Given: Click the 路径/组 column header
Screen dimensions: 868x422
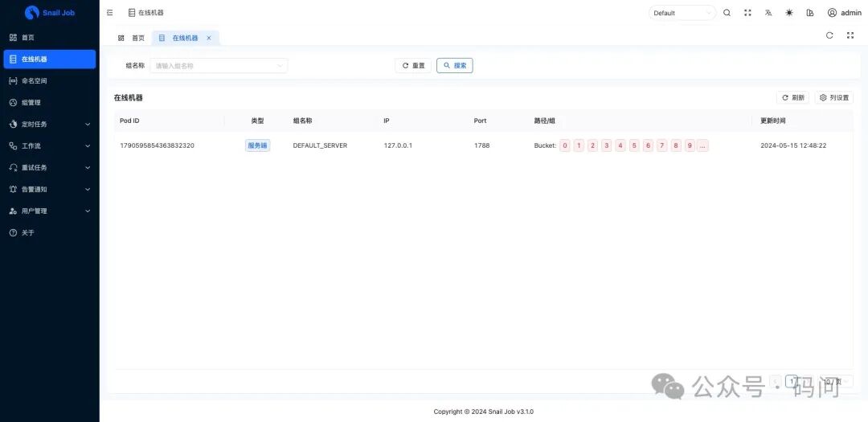Looking at the screenshot, I should 544,121.
